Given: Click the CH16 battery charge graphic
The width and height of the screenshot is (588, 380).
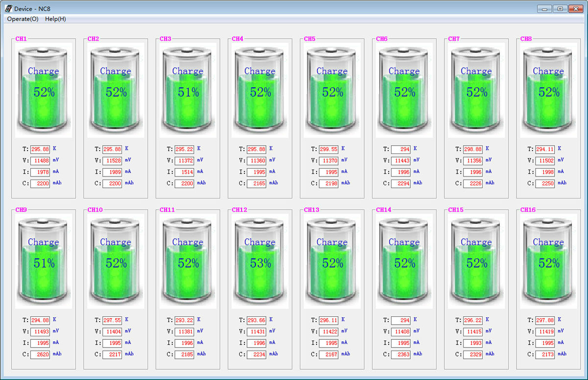Looking at the screenshot, I should 548,261.
